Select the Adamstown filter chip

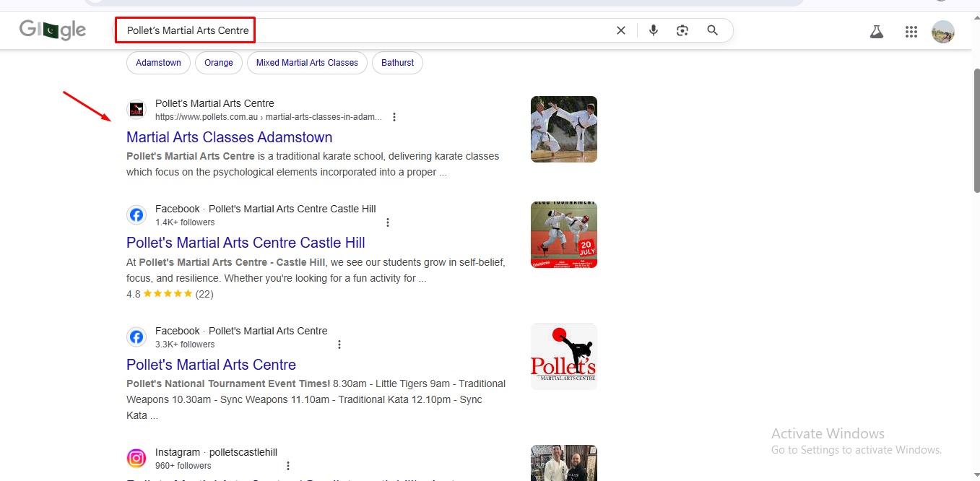[158, 63]
